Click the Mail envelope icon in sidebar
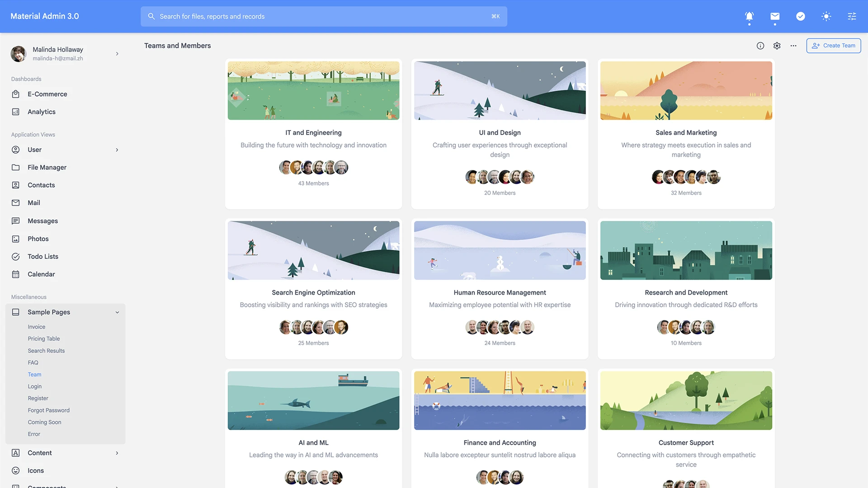This screenshot has height=488, width=868. point(16,203)
